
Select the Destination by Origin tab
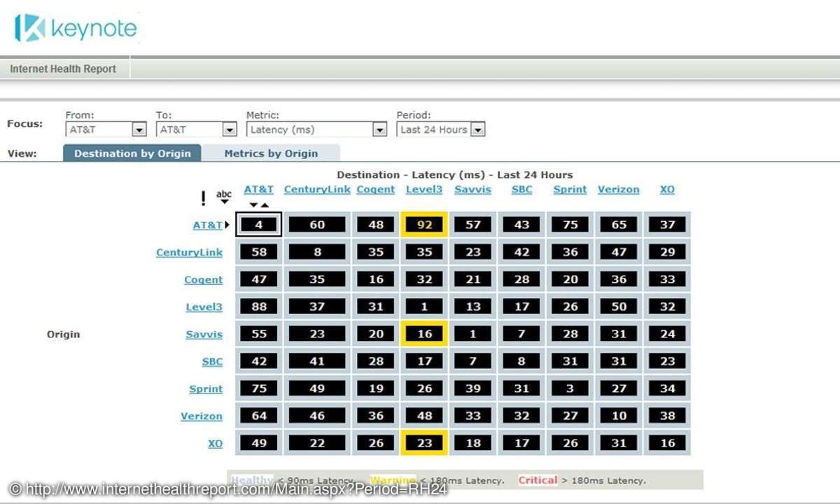[x=132, y=153]
